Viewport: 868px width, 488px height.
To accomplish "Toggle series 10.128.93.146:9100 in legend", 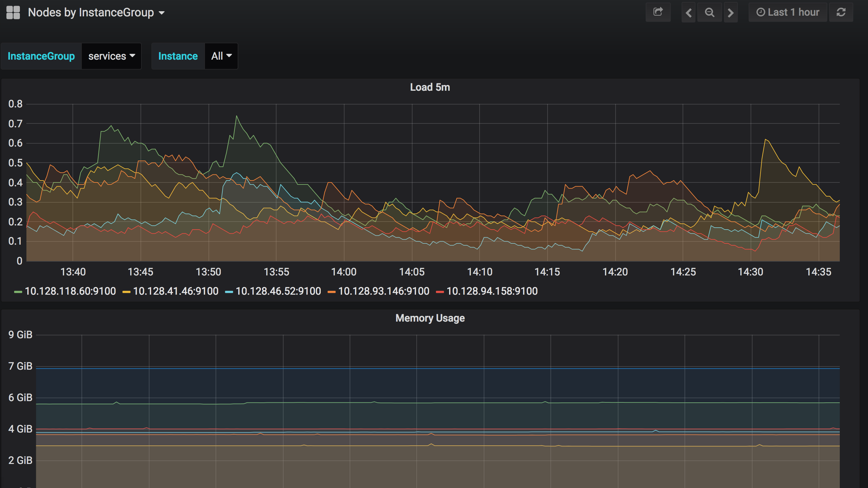I will click(x=383, y=291).
